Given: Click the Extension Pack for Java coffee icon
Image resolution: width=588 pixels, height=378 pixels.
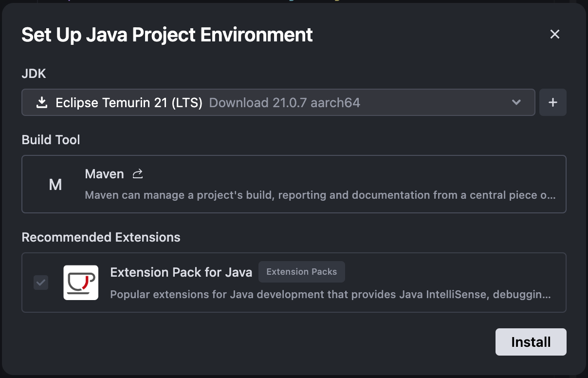Looking at the screenshot, I should click(x=81, y=283).
